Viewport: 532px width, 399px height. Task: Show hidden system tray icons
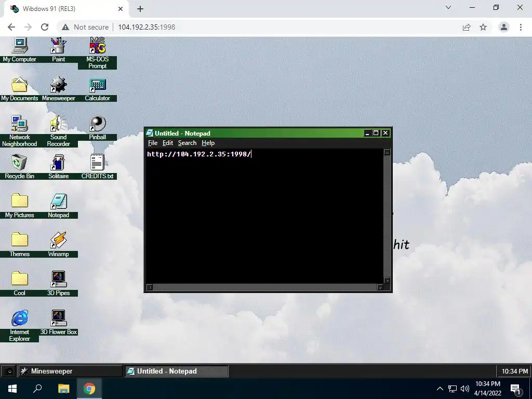[440, 389]
